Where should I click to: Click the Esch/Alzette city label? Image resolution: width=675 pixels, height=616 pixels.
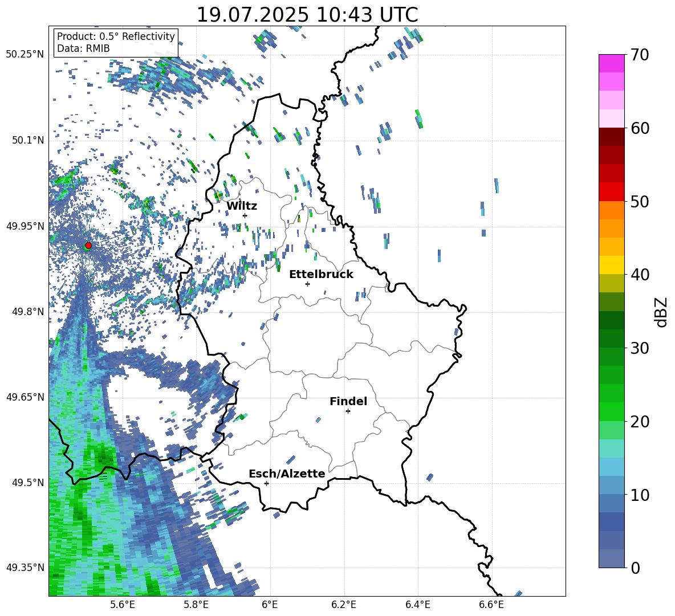[x=287, y=474]
